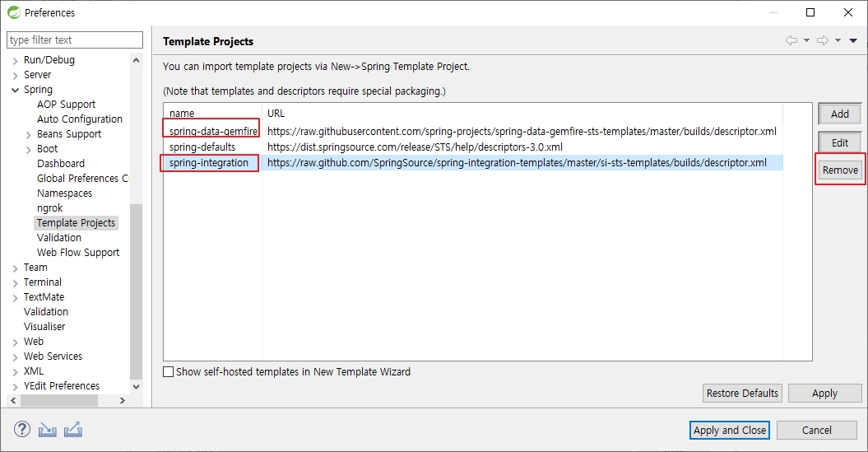
Task: Click Apply and Close
Action: (730, 431)
